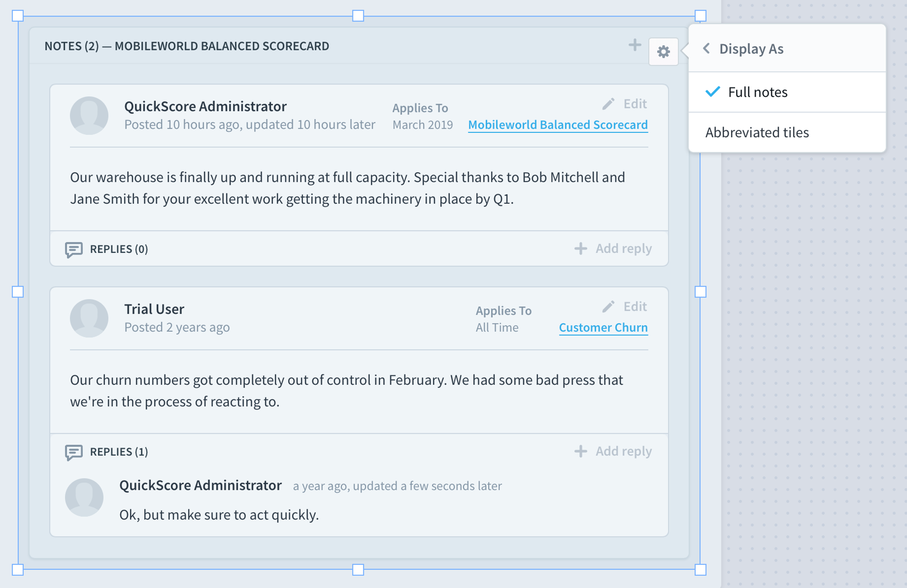Add reply to the churn note

pyautogui.click(x=613, y=451)
